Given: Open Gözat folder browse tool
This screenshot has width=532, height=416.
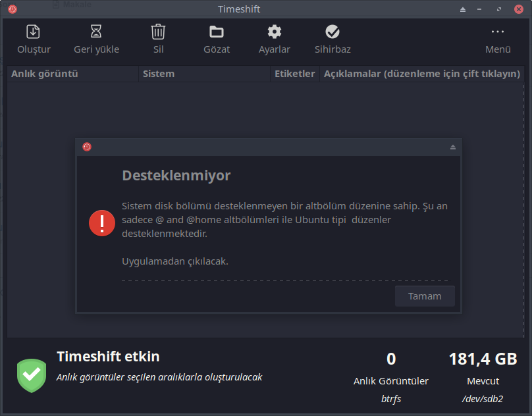Looking at the screenshot, I should click(x=217, y=32).
